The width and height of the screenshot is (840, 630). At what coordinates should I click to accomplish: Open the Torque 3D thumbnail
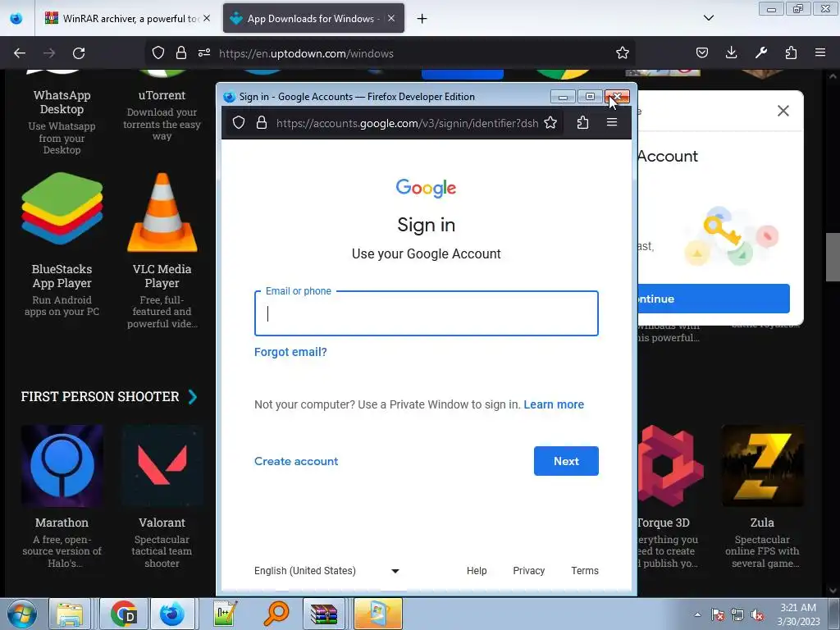(670, 466)
